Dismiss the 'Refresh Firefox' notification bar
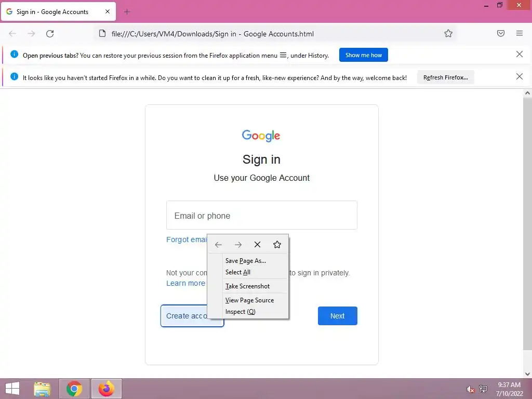The height and width of the screenshot is (399, 532). click(x=519, y=77)
